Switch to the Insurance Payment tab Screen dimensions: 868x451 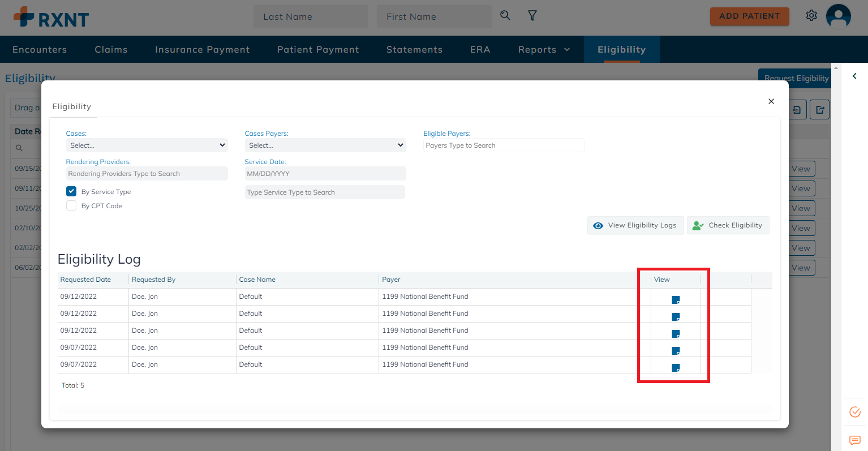click(x=202, y=50)
